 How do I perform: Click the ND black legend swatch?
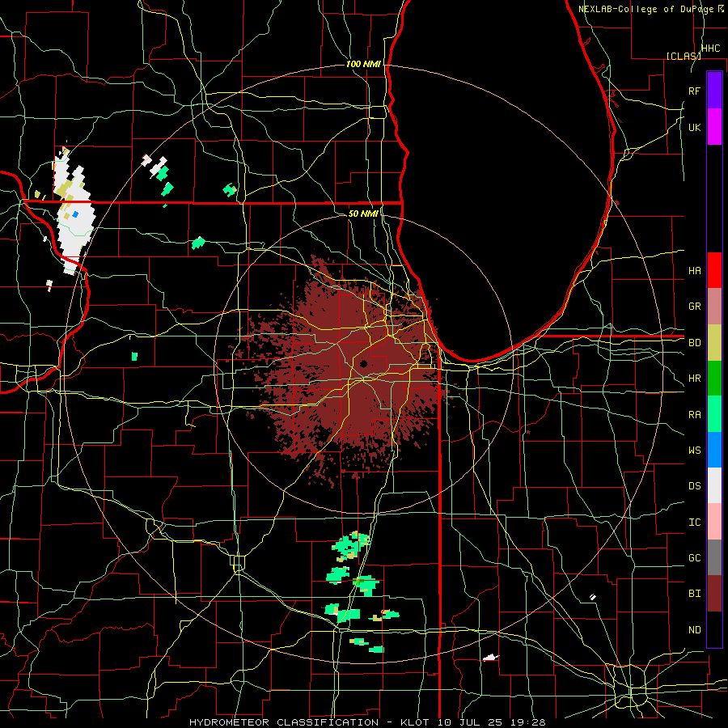tap(714, 629)
